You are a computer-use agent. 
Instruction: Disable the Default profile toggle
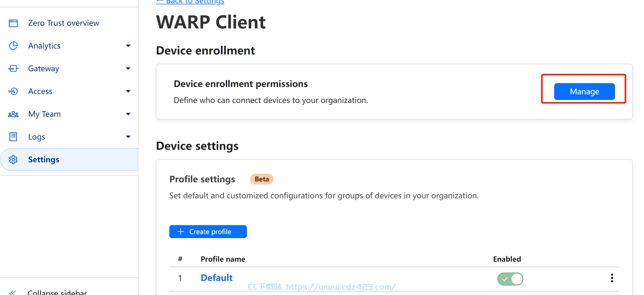(510, 279)
